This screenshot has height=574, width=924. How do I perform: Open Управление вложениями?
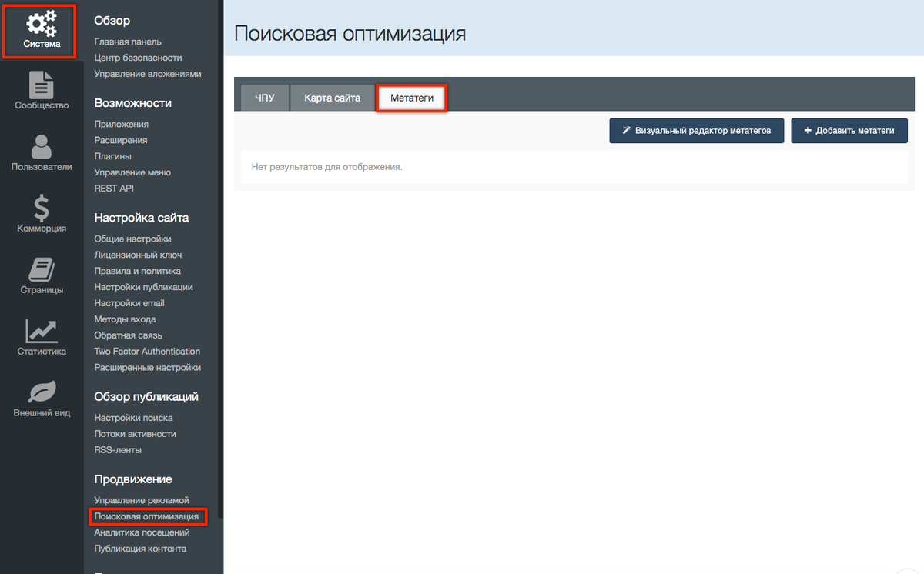coord(148,74)
